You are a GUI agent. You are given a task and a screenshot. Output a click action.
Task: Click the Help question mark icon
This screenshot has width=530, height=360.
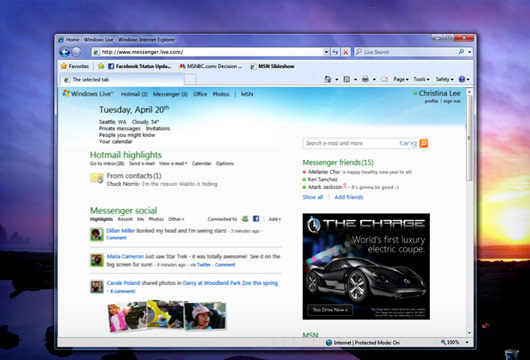(462, 79)
